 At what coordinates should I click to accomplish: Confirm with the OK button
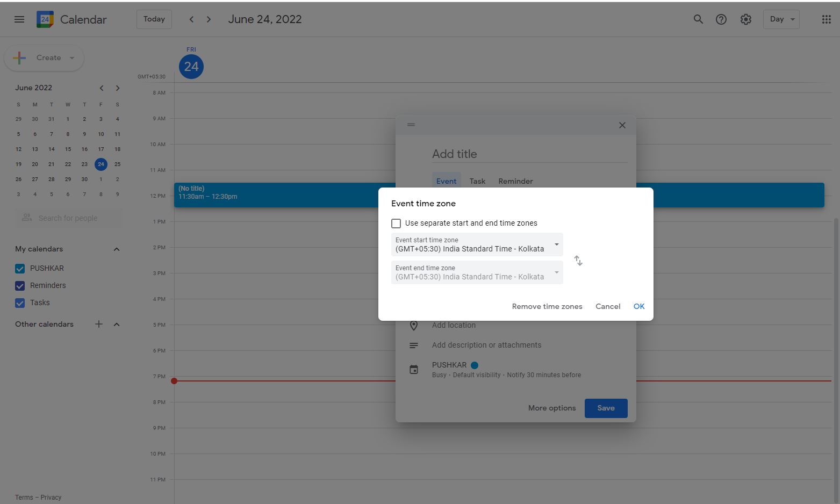click(638, 306)
